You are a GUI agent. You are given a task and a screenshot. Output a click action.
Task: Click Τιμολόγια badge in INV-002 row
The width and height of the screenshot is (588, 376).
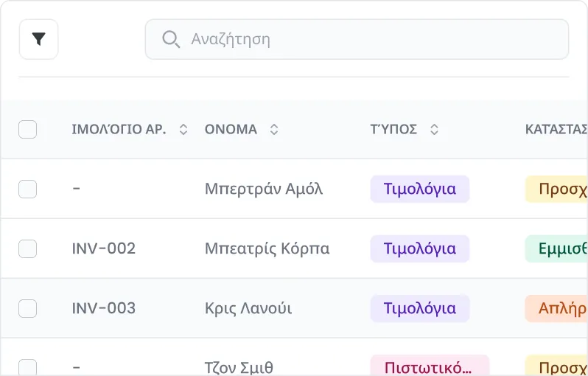tap(420, 248)
